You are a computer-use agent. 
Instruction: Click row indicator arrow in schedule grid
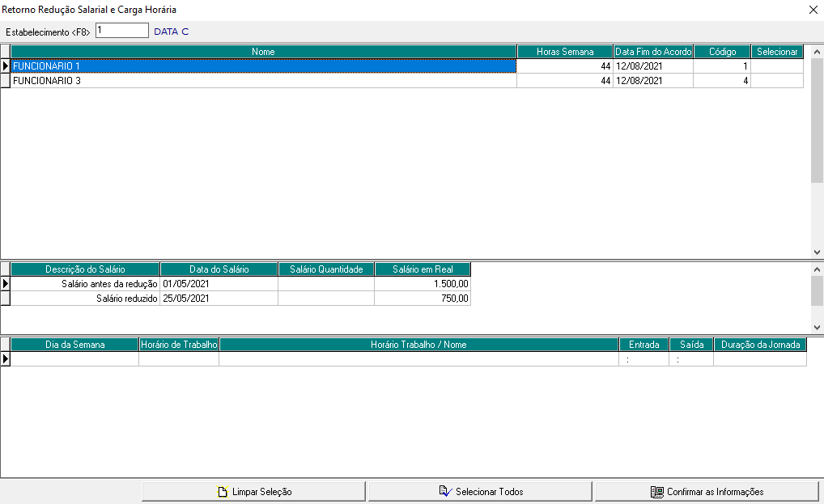point(5,359)
